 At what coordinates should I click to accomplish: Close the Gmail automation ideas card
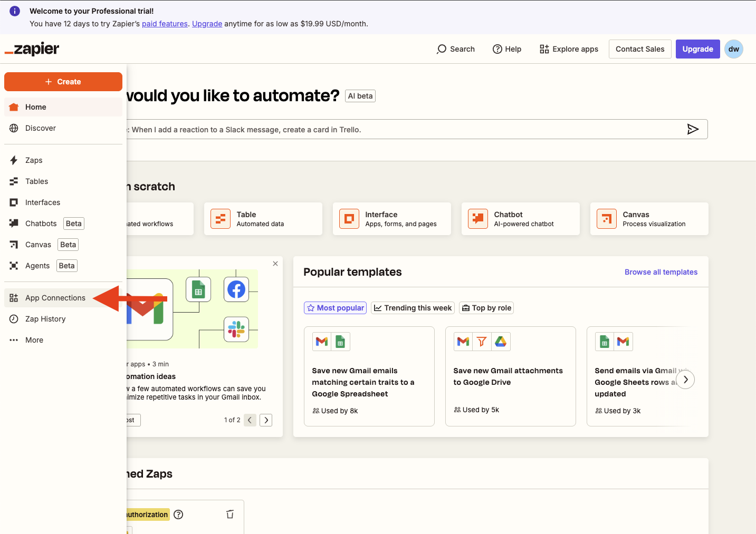click(275, 264)
